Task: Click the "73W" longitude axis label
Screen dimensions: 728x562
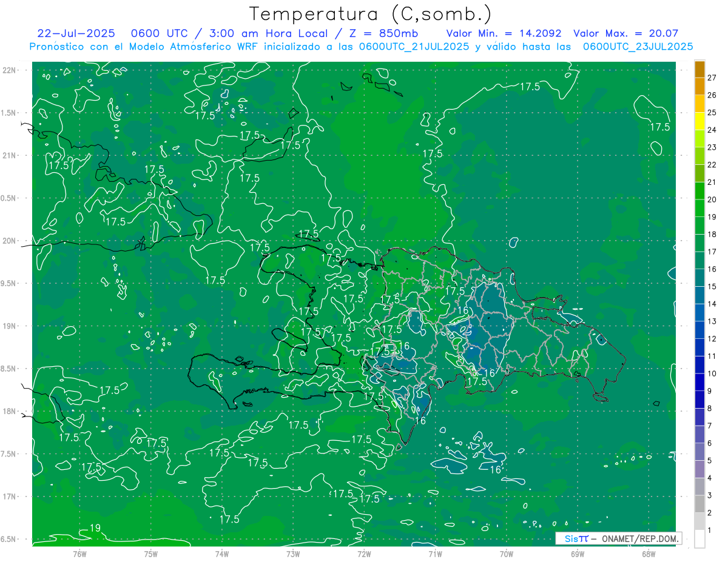Action: click(293, 554)
